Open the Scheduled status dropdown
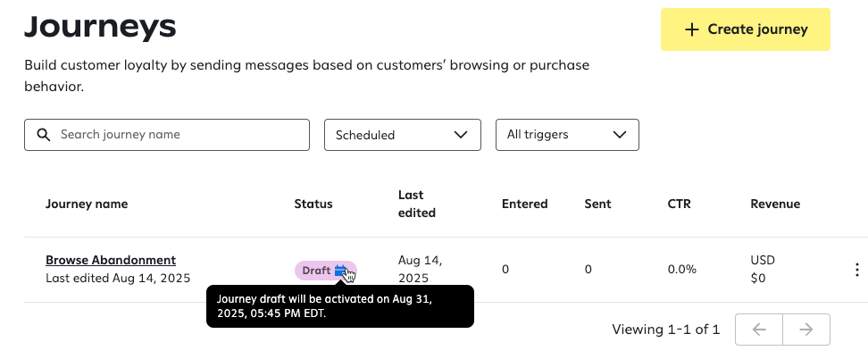868x359 pixels. coord(402,135)
